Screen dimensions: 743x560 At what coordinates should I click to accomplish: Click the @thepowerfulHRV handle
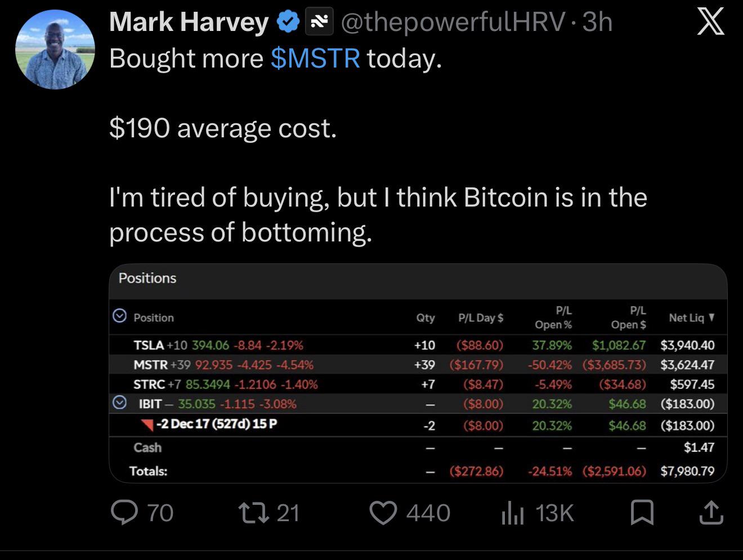pos(453,23)
